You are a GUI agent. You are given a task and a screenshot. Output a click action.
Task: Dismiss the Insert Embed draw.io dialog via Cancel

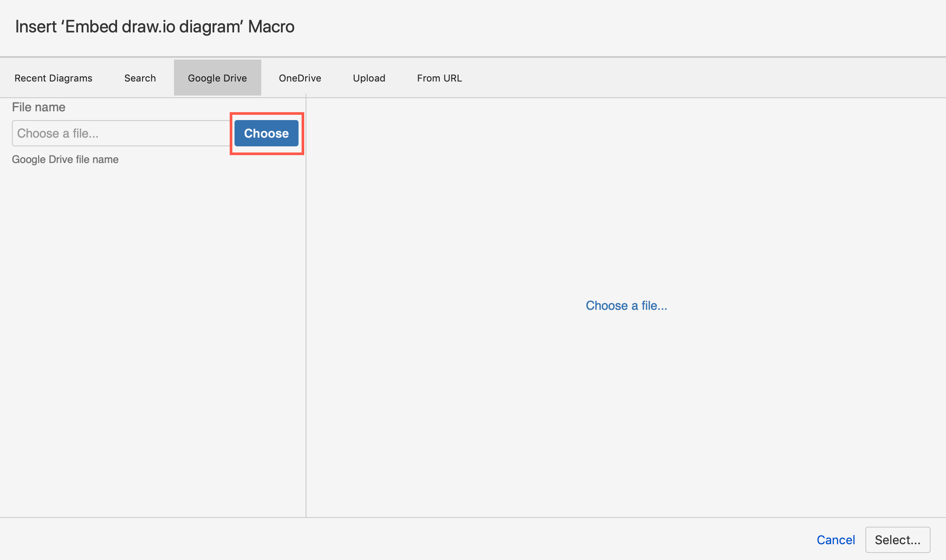[835, 540]
